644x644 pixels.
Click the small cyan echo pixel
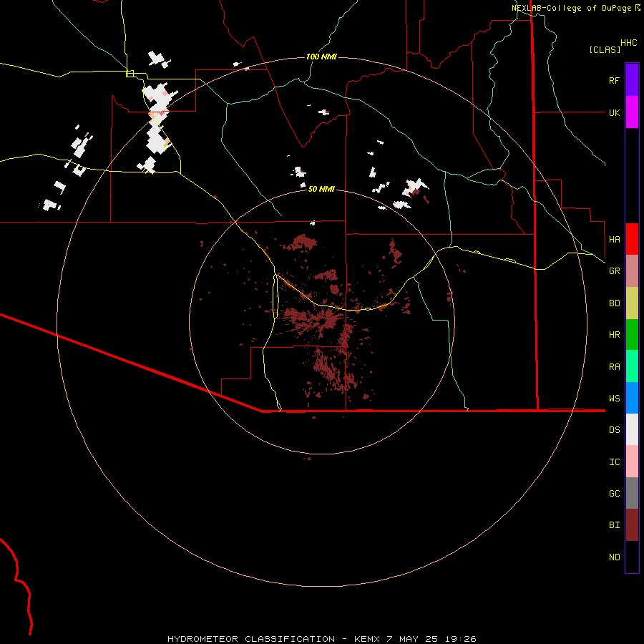[313, 223]
